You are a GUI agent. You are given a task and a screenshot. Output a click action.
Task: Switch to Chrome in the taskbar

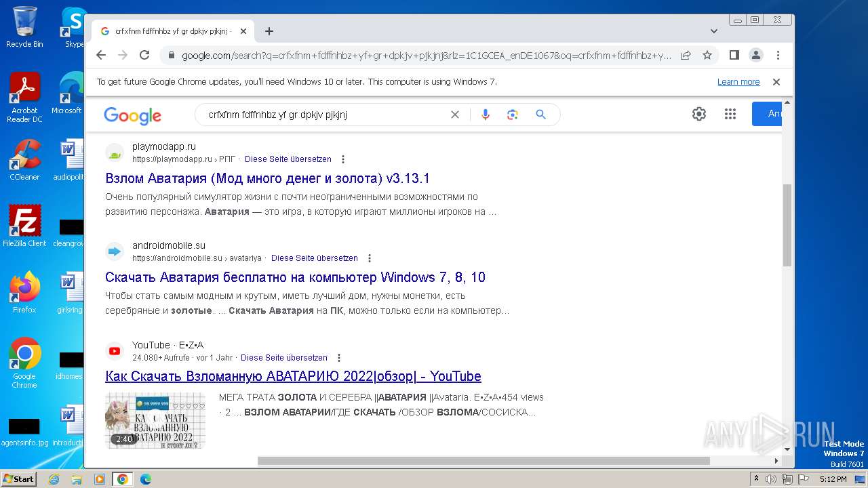click(123, 479)
